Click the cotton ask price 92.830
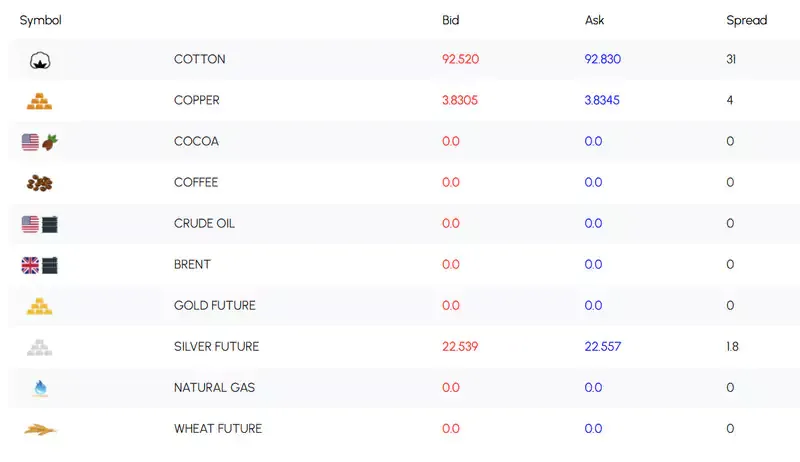 point(603,59)
